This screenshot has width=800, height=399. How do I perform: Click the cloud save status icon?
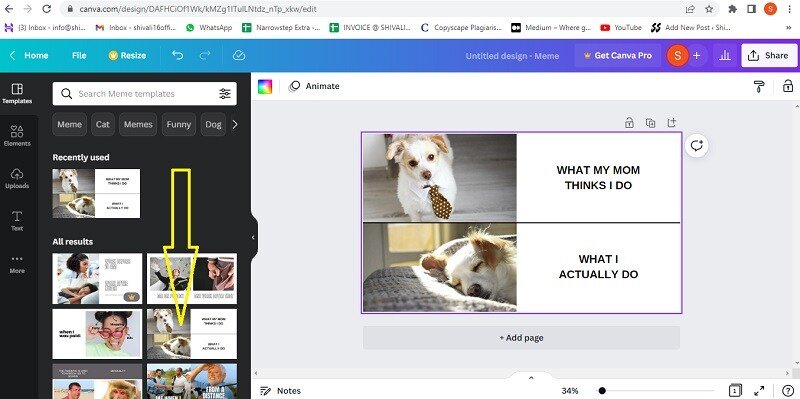coord(239,55)
